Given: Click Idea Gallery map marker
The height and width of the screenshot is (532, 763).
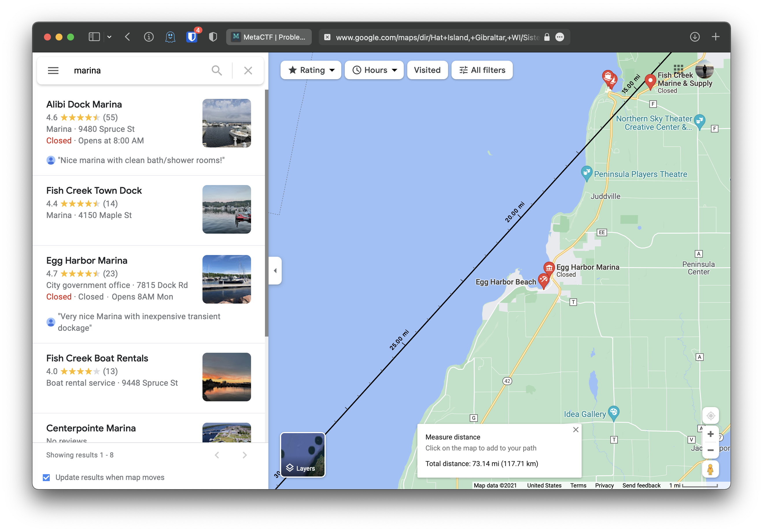Looking at the screenshot, I should (x=613, y=413).
